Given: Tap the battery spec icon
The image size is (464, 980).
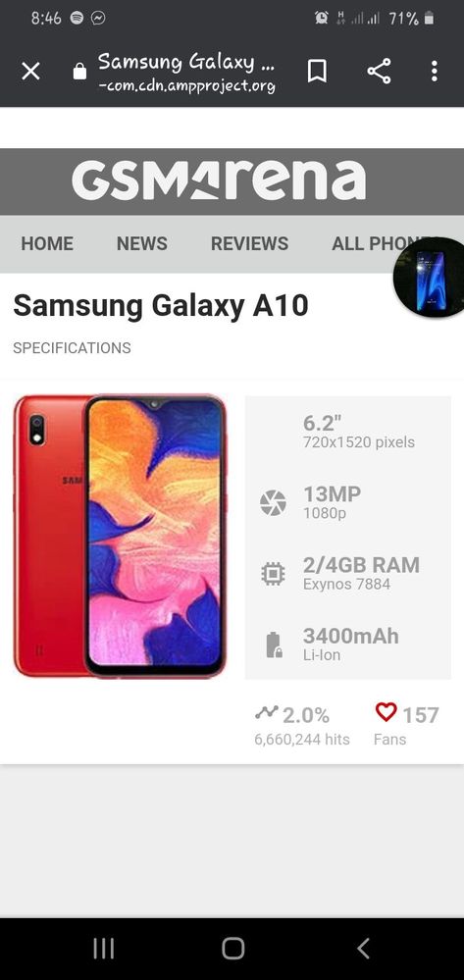Looking at the screenshot, I should 274,645.
